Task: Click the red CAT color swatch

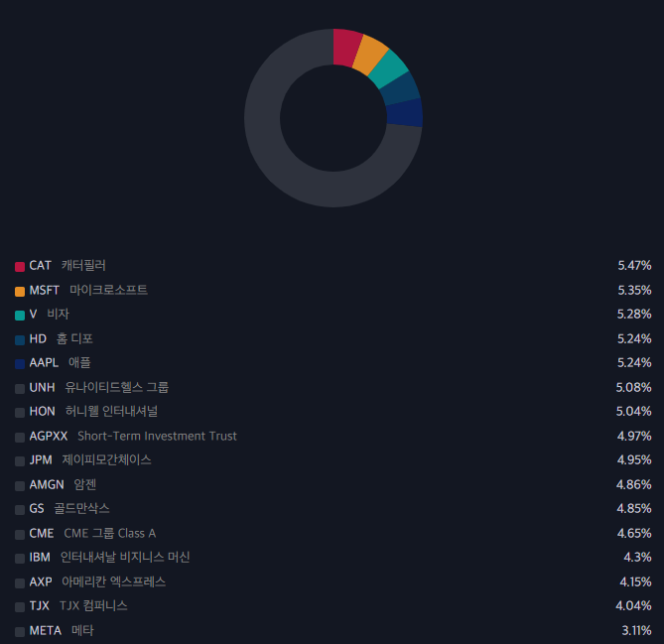Action: point(20,266)
